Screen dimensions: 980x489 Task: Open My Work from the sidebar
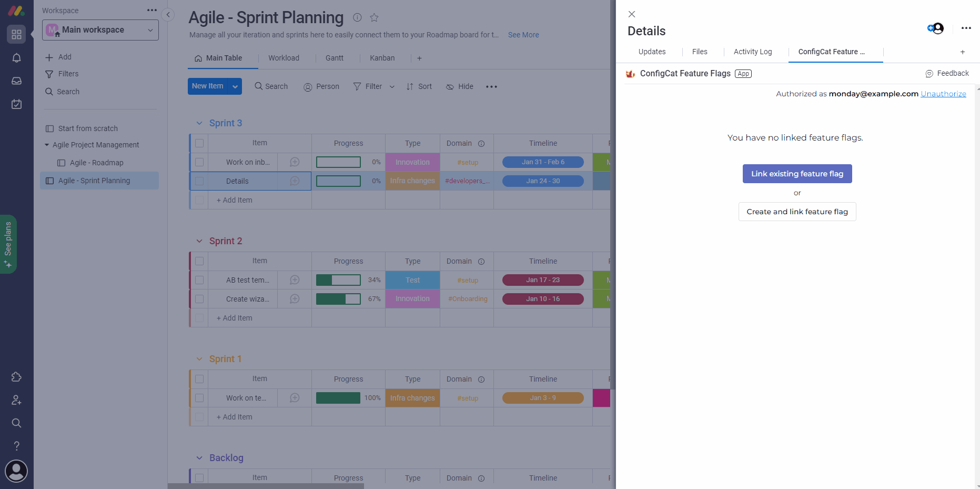pyautogui.click(x=16, y=104)
